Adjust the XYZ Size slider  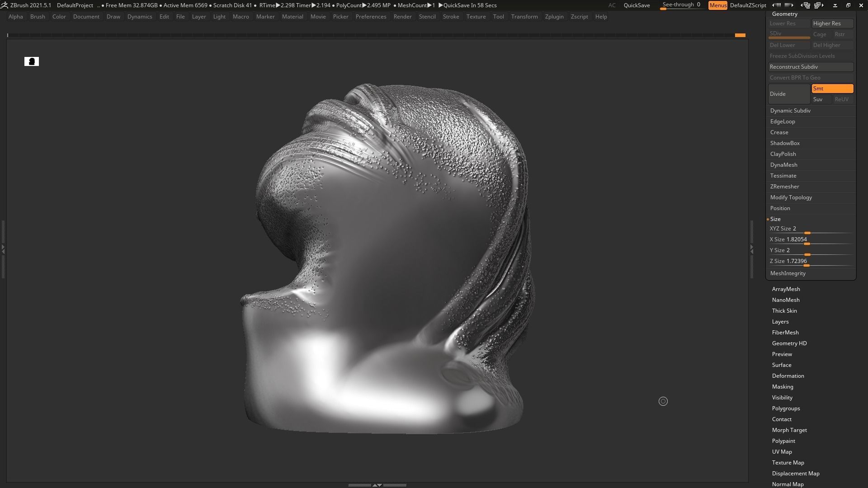click(811, 229)
